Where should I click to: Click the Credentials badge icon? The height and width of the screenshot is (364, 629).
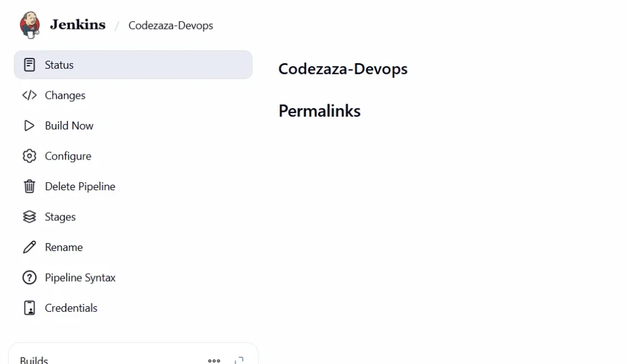click(29, 308)
